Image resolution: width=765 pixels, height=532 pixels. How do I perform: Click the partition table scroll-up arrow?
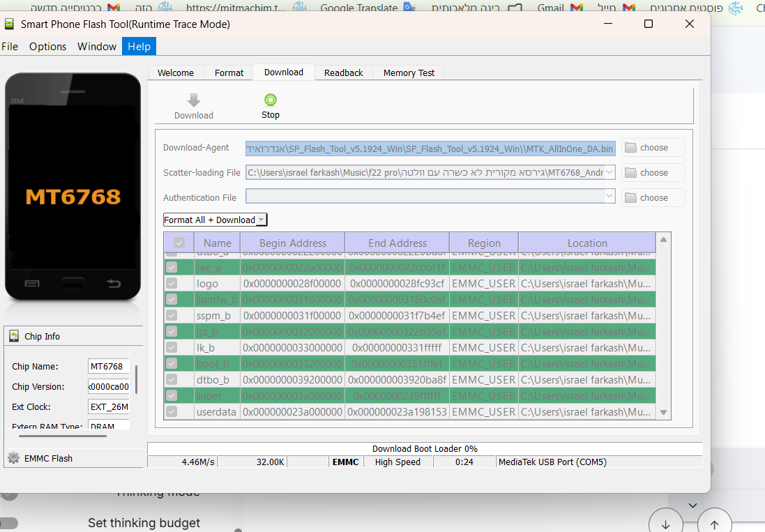[663, 239]
